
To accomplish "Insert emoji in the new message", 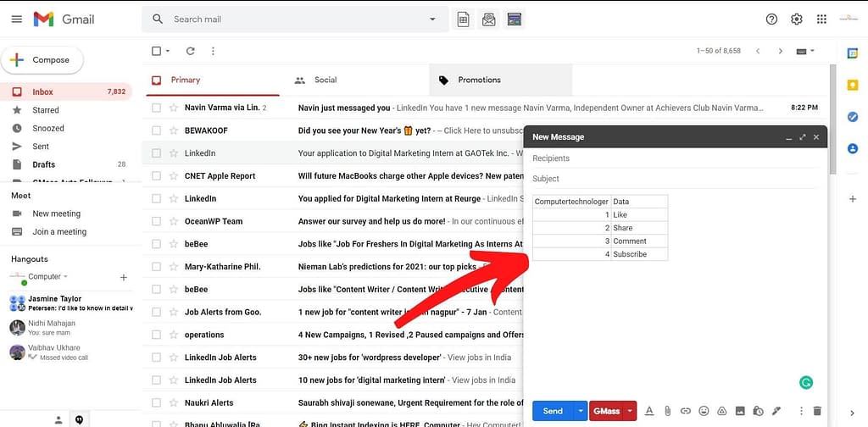I will pos(704,411).
